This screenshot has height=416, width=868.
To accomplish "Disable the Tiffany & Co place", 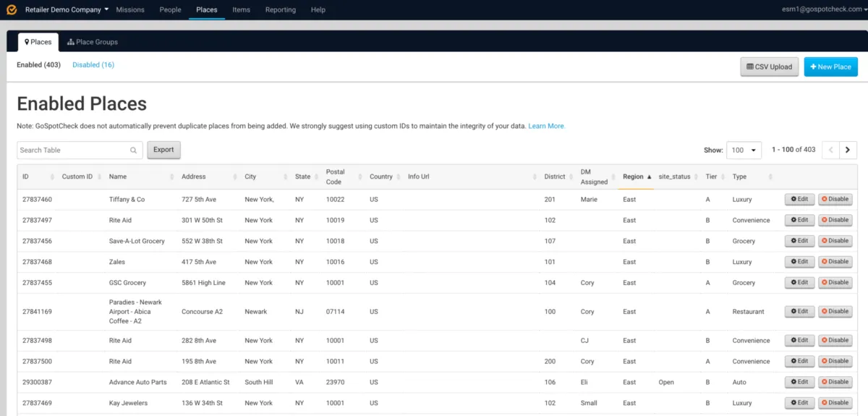I will point(835,199).
